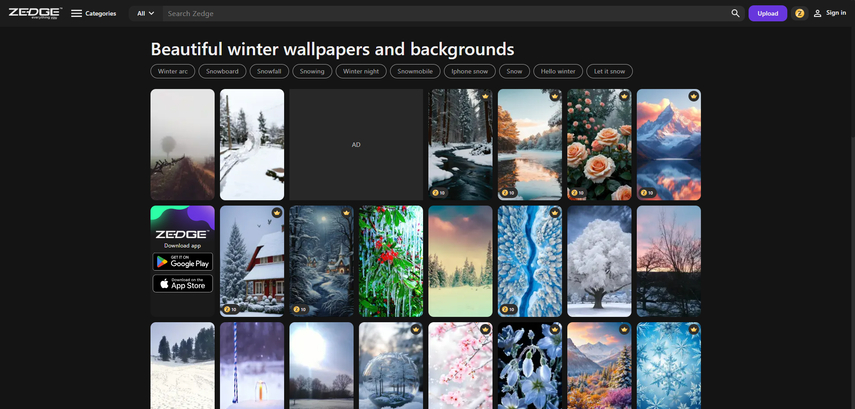Click the Sign in link

830,13
